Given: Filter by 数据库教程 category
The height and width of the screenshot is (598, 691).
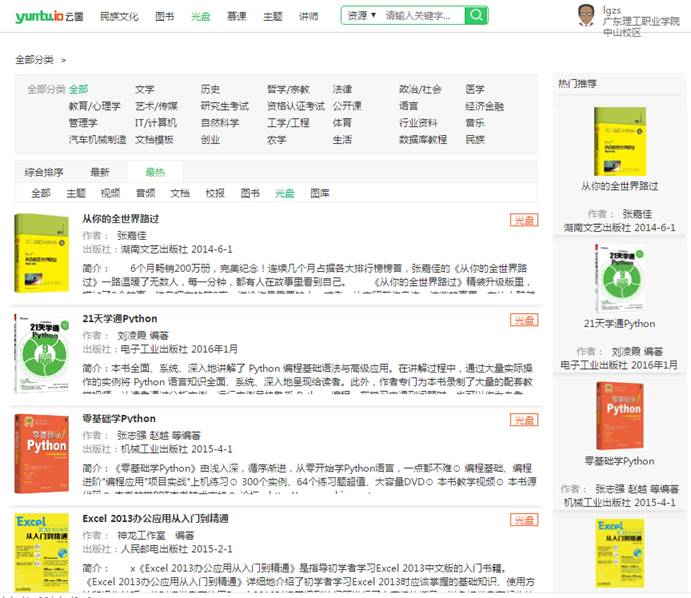Looking at the screenshot, I should pyautogui.click(x=423, y=140).
